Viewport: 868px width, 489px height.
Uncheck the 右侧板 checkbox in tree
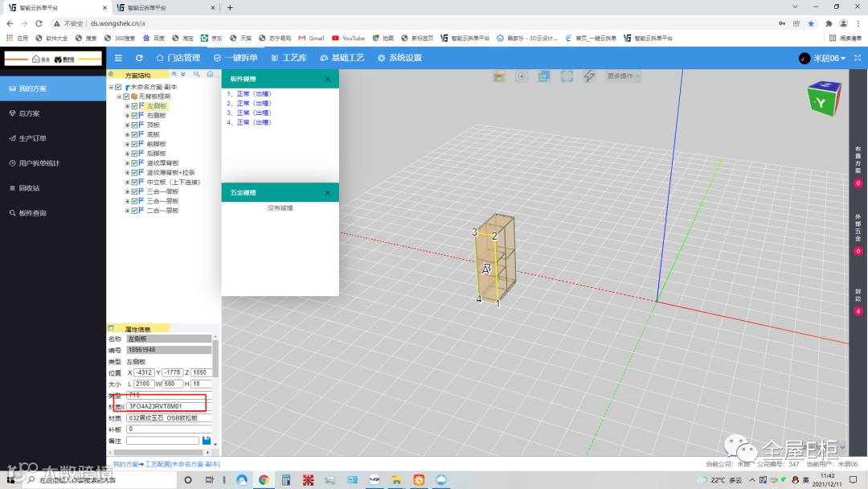(x=134, y=116)
